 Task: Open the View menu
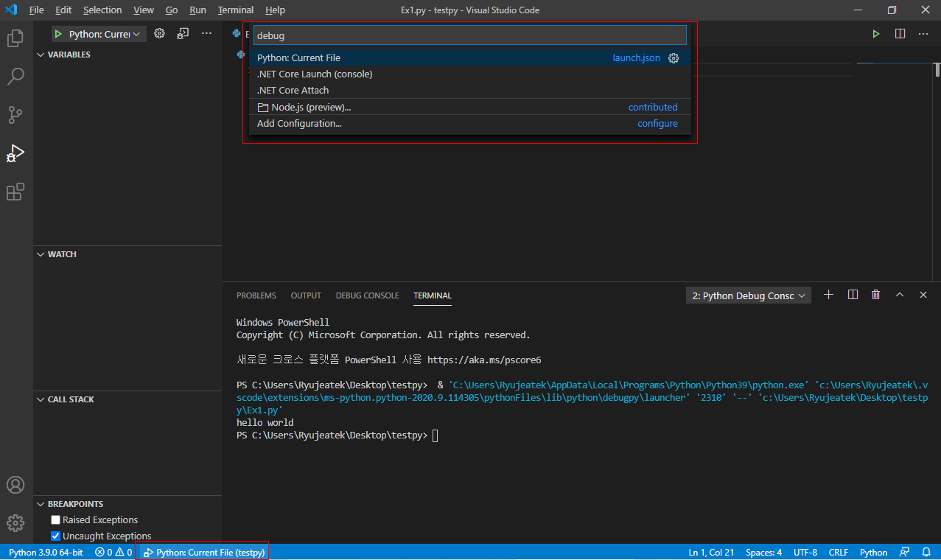click(x=144, y=10)
